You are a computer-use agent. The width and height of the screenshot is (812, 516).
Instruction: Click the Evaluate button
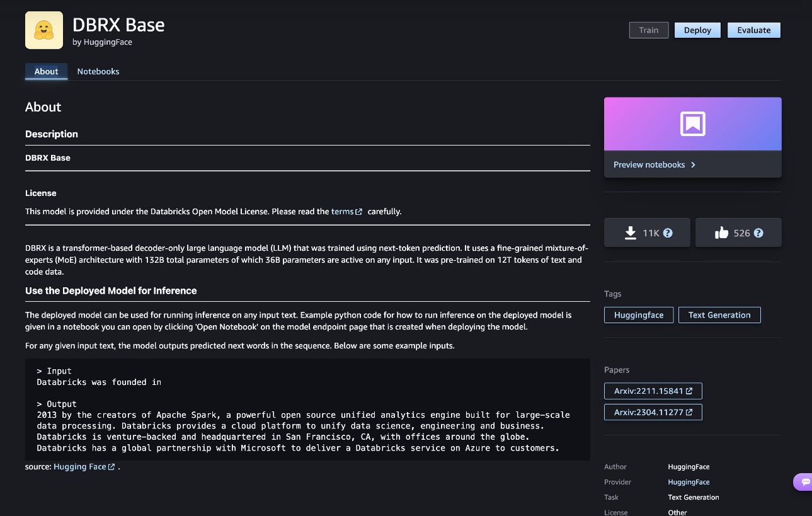click(754, 30)
